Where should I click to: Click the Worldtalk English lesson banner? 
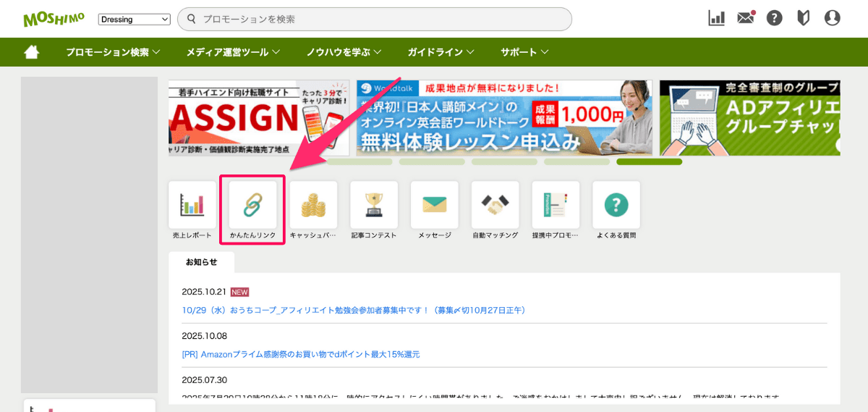coord(504,118)
